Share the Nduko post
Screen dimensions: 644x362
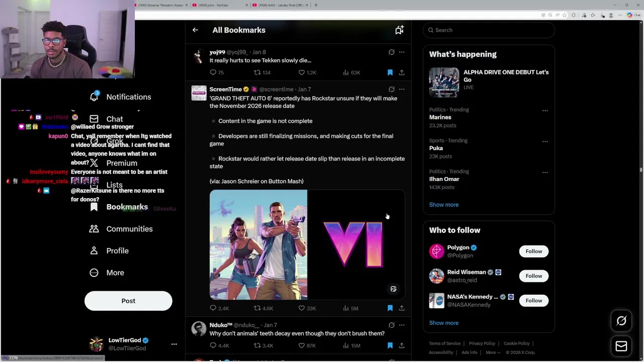(x=401, y=345)
